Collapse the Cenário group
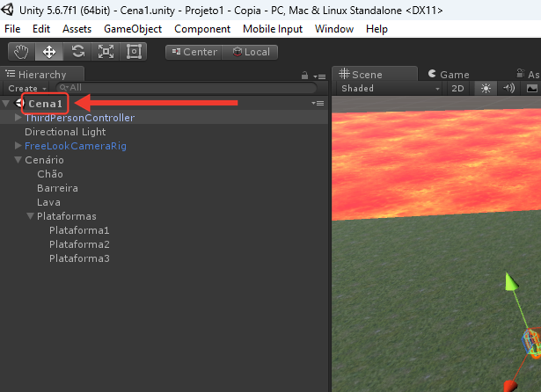Image resolution: width=541 pixels, height=392 pixels. (18, 160)
